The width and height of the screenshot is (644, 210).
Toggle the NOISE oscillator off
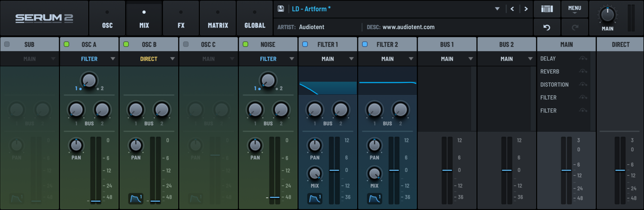pyautogui.click(x=245, y=44)
